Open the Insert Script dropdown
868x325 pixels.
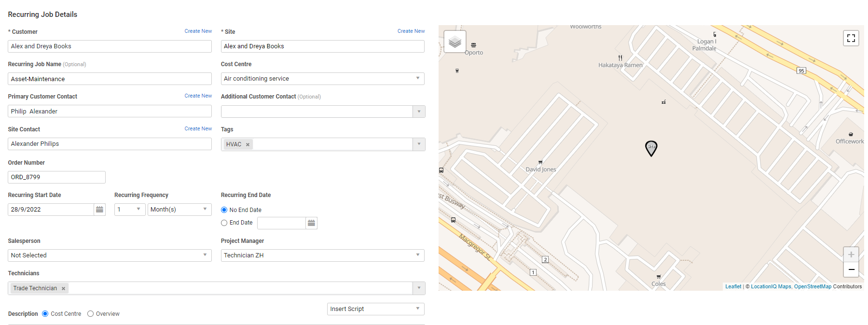coord(375,309)
